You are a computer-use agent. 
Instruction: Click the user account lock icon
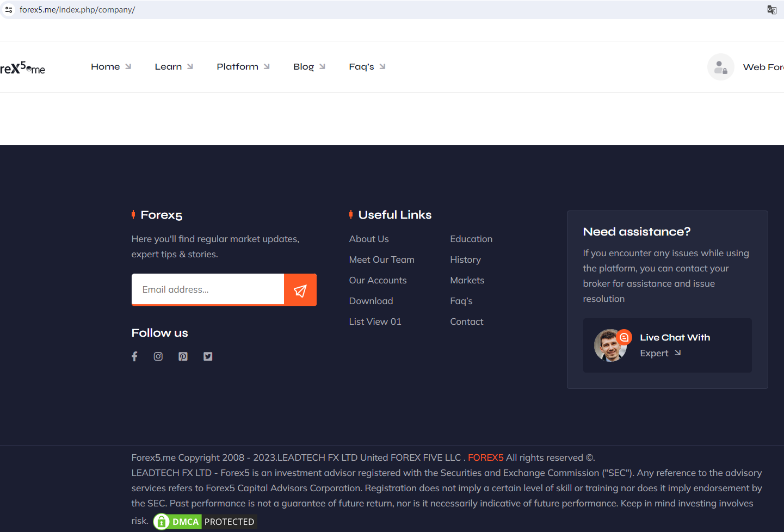(721, 67)
